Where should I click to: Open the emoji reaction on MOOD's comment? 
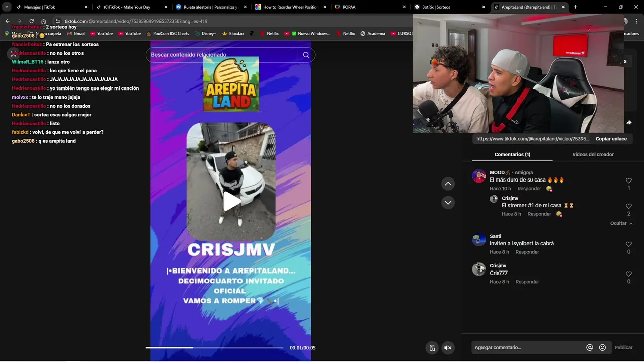point(549,189)
